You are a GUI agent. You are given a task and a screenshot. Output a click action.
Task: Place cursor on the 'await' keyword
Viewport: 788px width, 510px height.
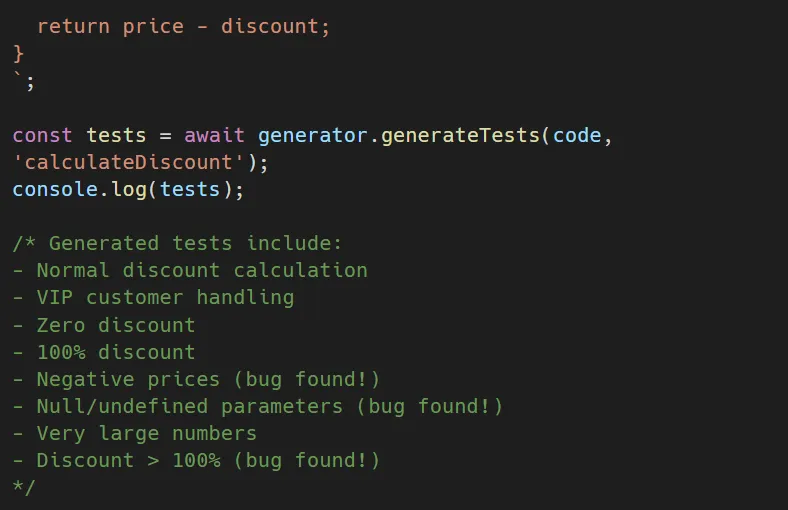[x=215, y=135]
